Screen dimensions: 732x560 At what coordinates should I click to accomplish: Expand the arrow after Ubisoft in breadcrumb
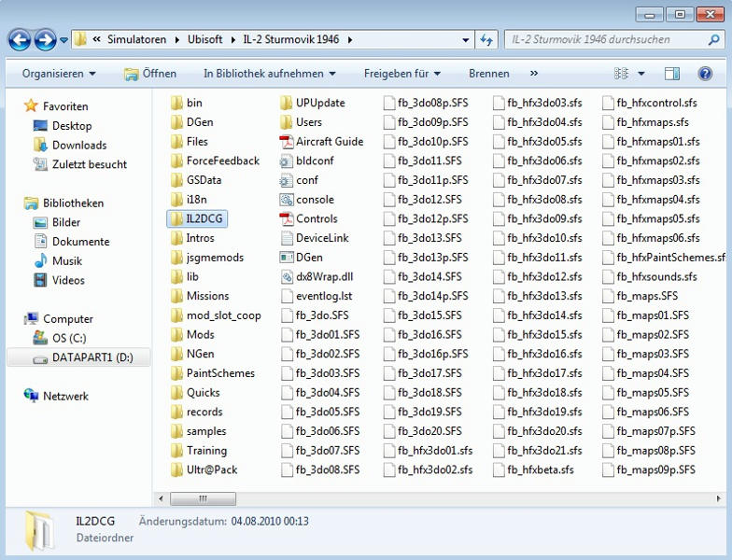tap(233, 39)
